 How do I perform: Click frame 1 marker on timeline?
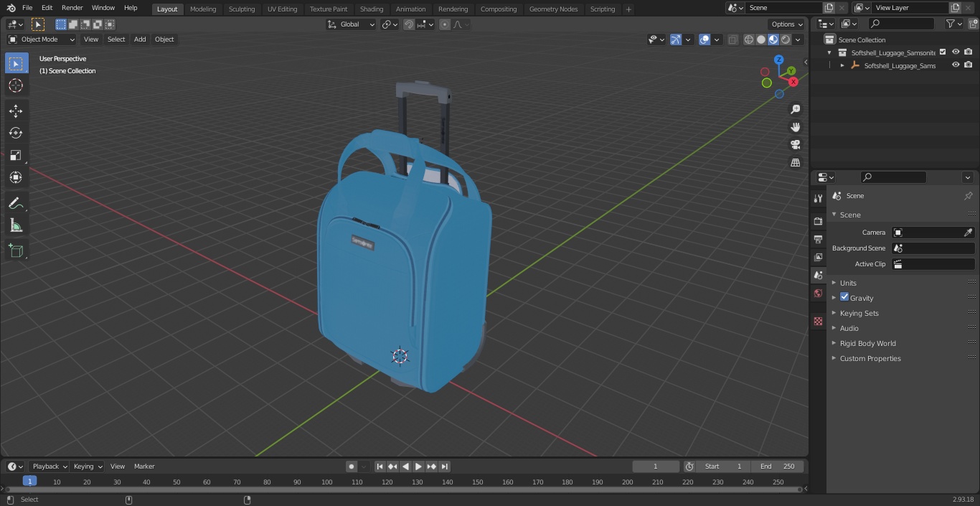coord(29,482)
